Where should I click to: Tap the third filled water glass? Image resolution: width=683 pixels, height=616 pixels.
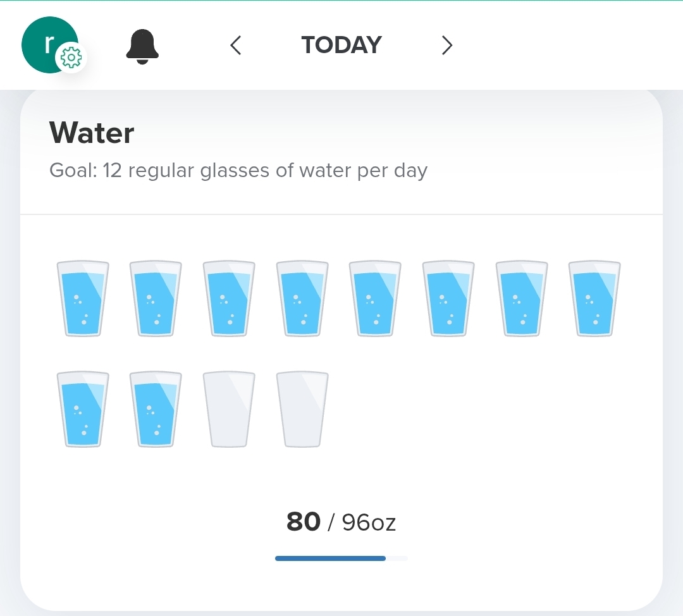(x=229, y=299)
